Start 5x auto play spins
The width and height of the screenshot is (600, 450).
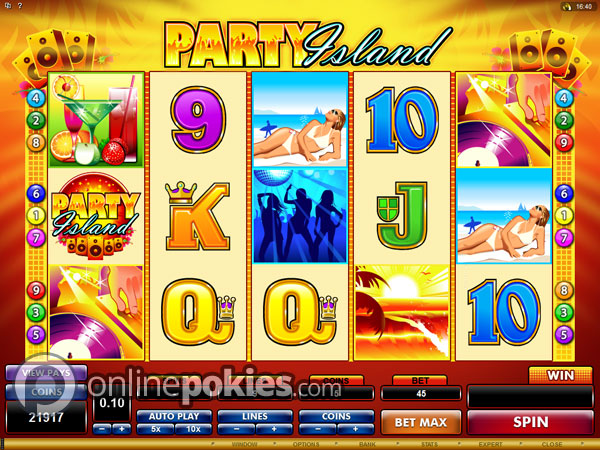pos(155,429)
